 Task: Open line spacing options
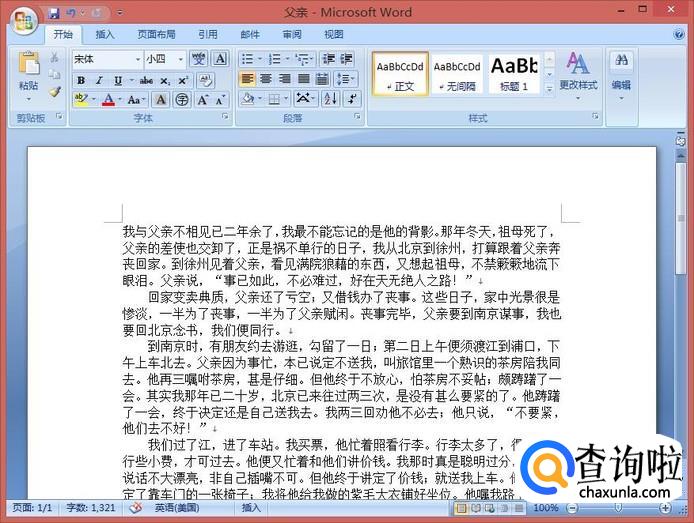coord(343,79)
